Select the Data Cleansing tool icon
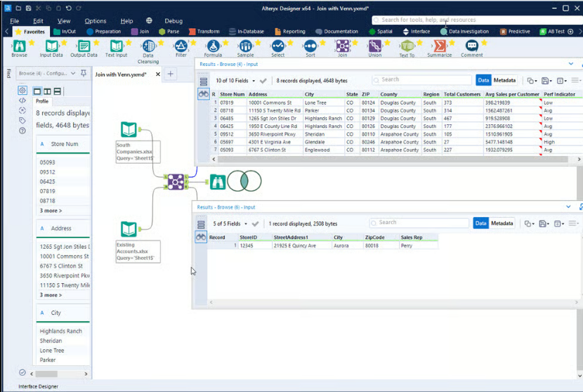 149,46
